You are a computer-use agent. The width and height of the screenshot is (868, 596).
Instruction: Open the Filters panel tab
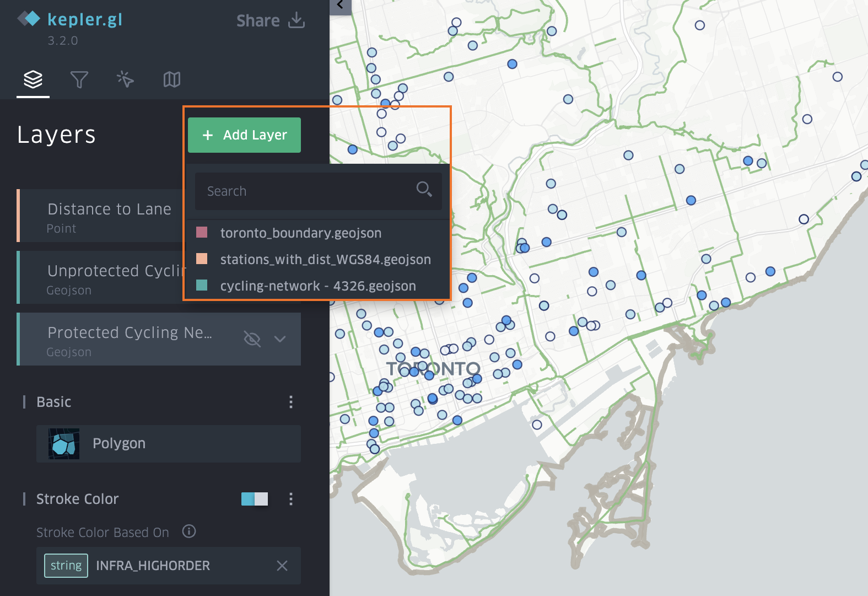pyautogui.click(x=79, y=80)
